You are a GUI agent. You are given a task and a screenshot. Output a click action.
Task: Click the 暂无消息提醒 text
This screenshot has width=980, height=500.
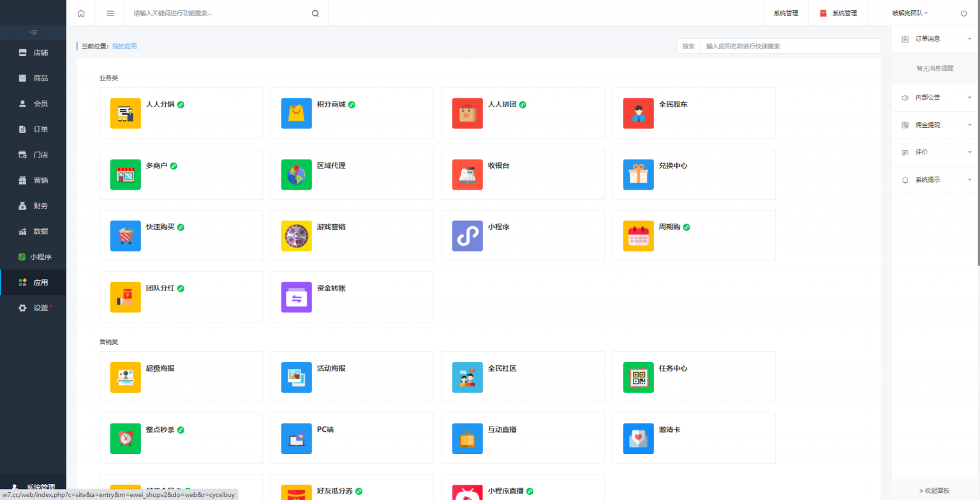click(x=935, y=68)
